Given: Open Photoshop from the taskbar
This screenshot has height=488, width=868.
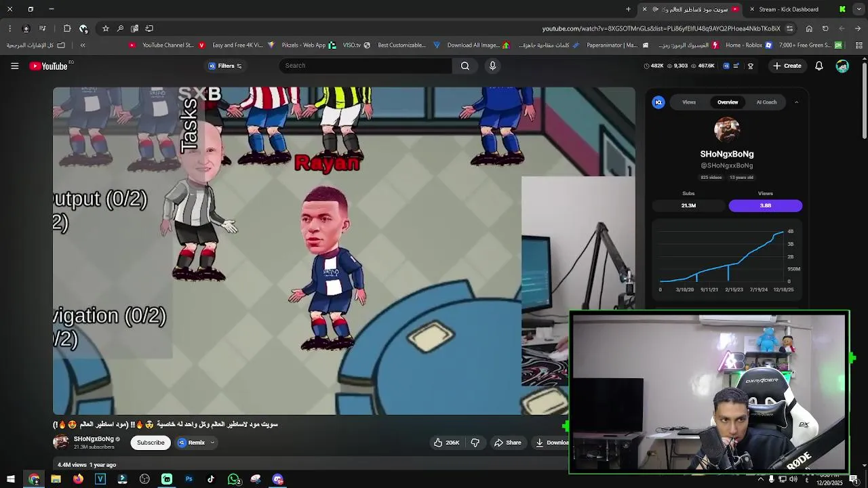Looking at the screenshot, I should coord(189,479).
